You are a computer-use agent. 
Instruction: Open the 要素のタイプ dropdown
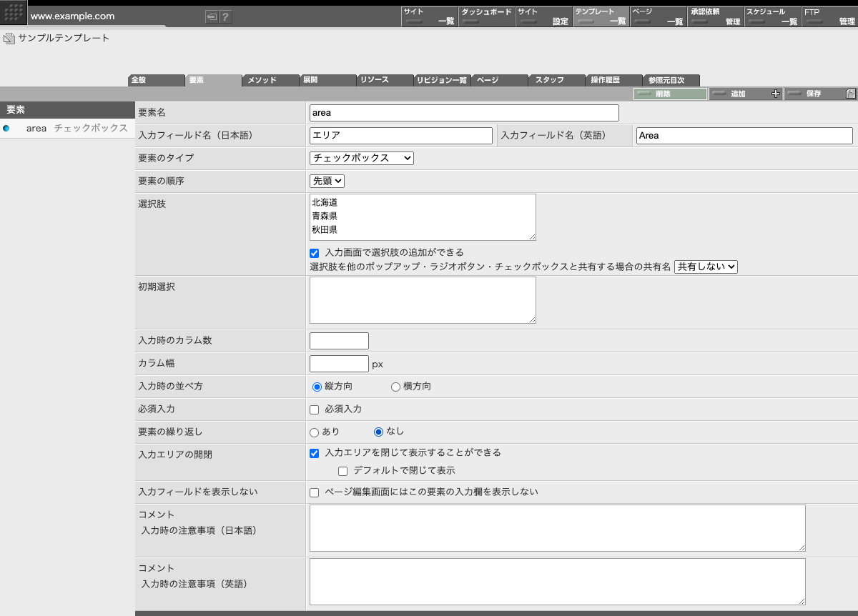coord(361,158)
